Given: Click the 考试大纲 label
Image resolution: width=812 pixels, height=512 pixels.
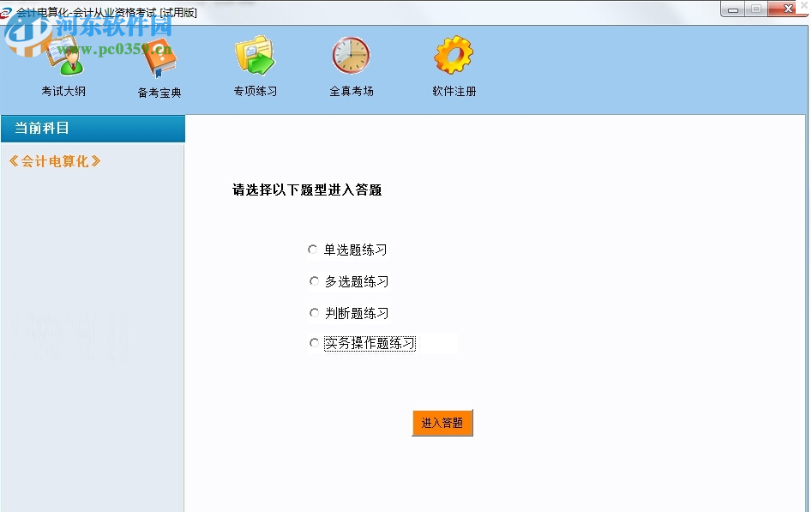Looking at the screenshot, I should [63, 91].
